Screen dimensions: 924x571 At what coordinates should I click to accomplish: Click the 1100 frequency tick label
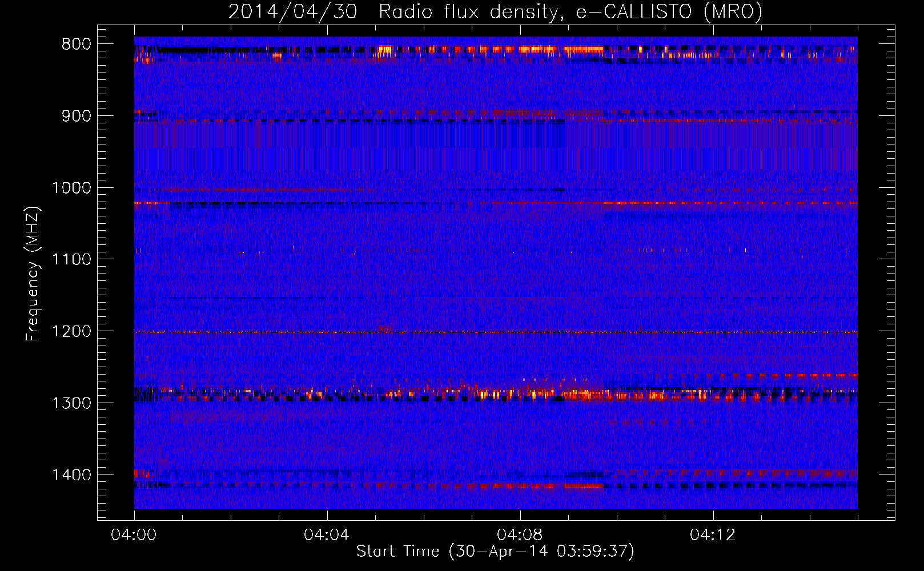[x=71, y=260]
